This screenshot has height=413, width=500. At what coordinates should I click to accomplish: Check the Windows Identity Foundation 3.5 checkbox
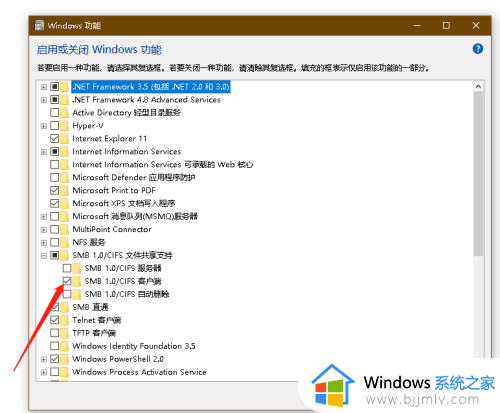click(55, 346)
